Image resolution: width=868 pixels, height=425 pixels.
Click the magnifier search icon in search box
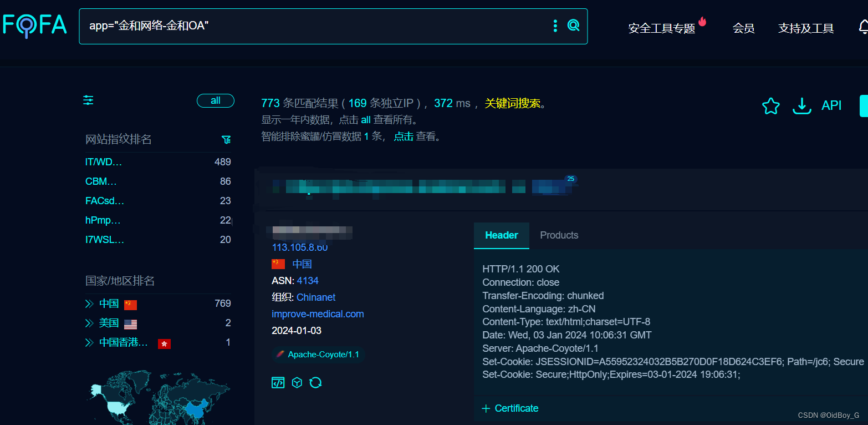[x=574, y=26]
